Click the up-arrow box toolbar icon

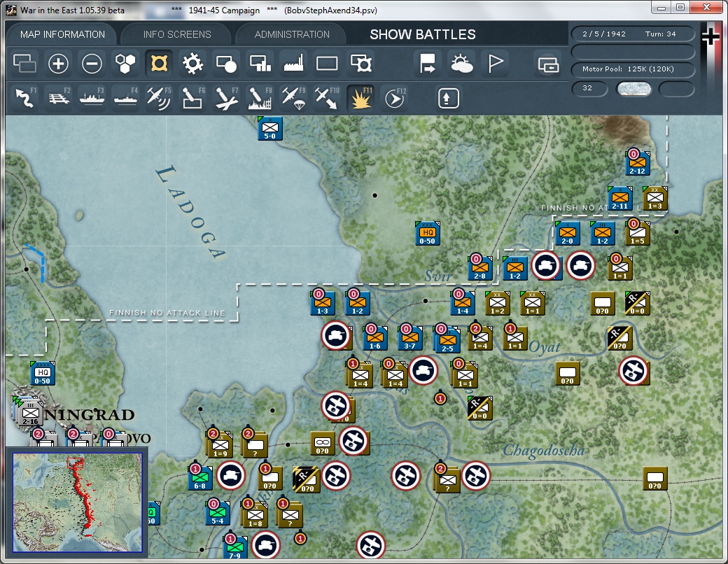(x=448, y=98)
